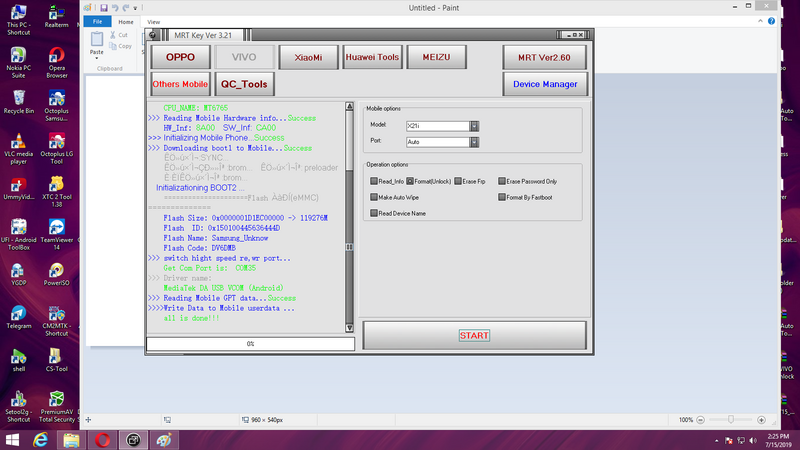Check Erase Password Only option
This screenshot has width=800, height=450.
pos(502,181)
